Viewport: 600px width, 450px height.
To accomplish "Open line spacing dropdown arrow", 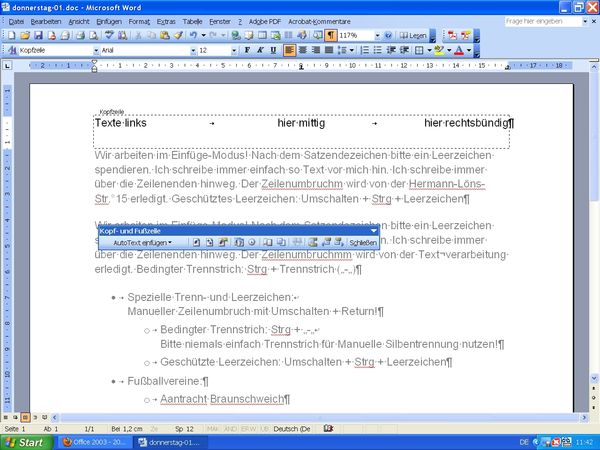I will (x=351, y=50).
